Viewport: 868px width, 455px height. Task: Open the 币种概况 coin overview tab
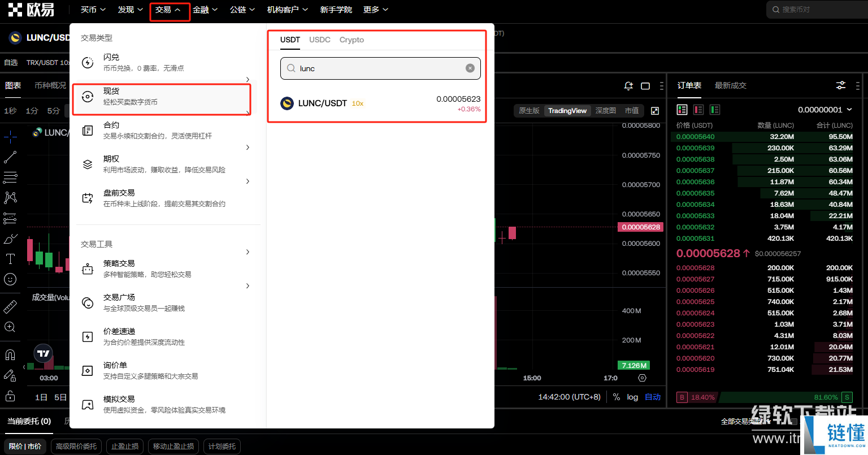(x=50, y=85)
